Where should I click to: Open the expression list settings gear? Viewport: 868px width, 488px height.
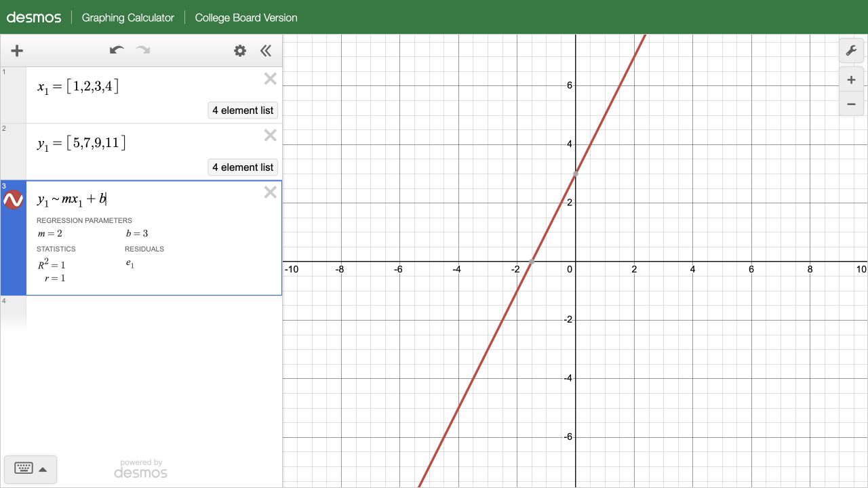coord(240,51)
